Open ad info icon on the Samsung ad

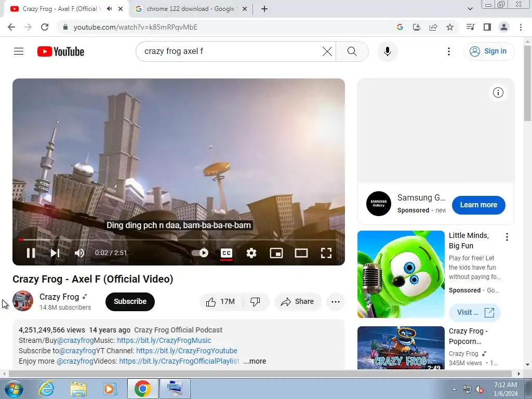[x=498, y=92]
